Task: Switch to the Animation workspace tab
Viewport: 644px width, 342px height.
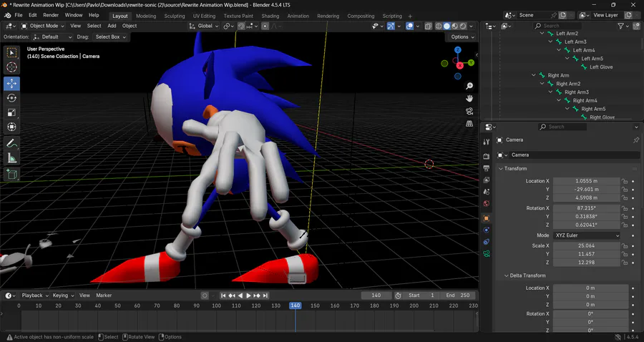Action: (298, 16)
